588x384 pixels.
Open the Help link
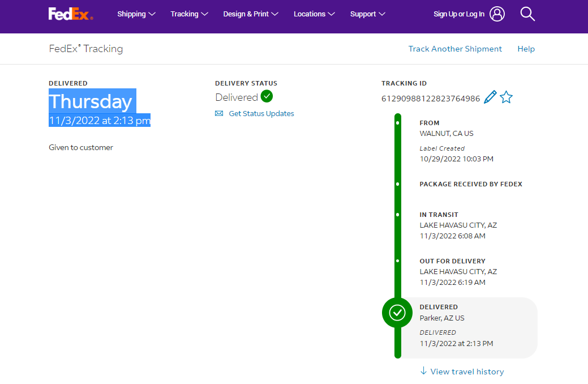click(x=526, y=49)
